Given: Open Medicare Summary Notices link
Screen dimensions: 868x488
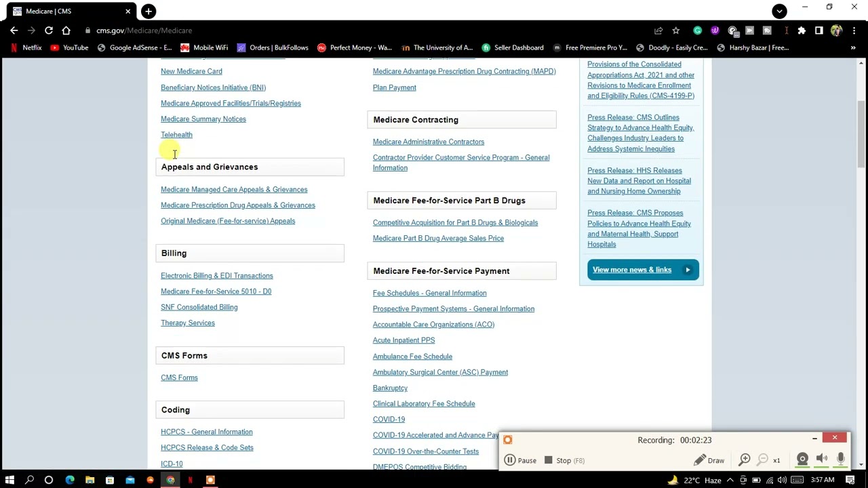Looking at the screenshot, I should click(203, 119).
